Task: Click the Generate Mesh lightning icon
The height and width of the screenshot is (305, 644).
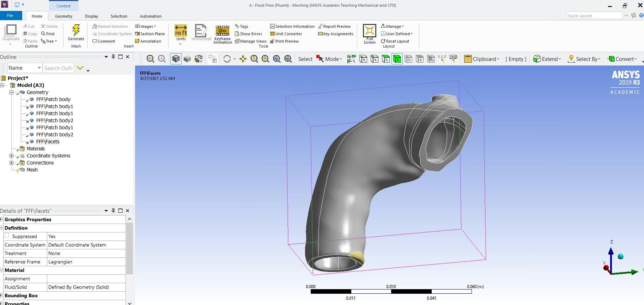Action: pos(76,31)
